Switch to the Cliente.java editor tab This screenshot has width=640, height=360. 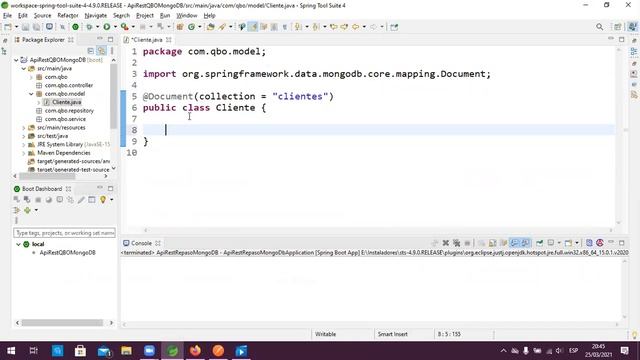(x=147, y=40)
